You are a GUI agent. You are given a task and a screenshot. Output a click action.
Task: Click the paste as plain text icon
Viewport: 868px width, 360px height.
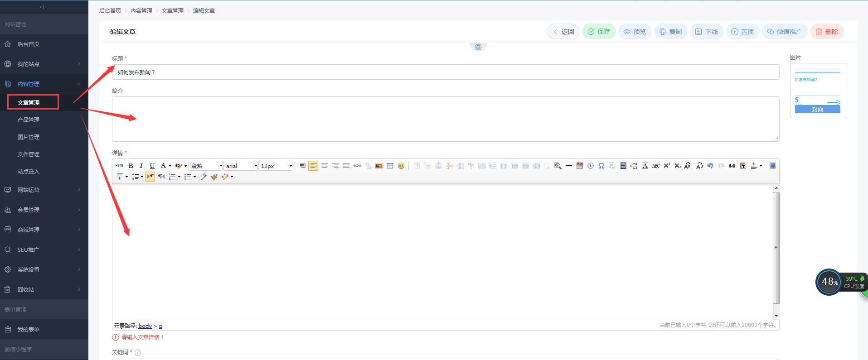[743, 166]
